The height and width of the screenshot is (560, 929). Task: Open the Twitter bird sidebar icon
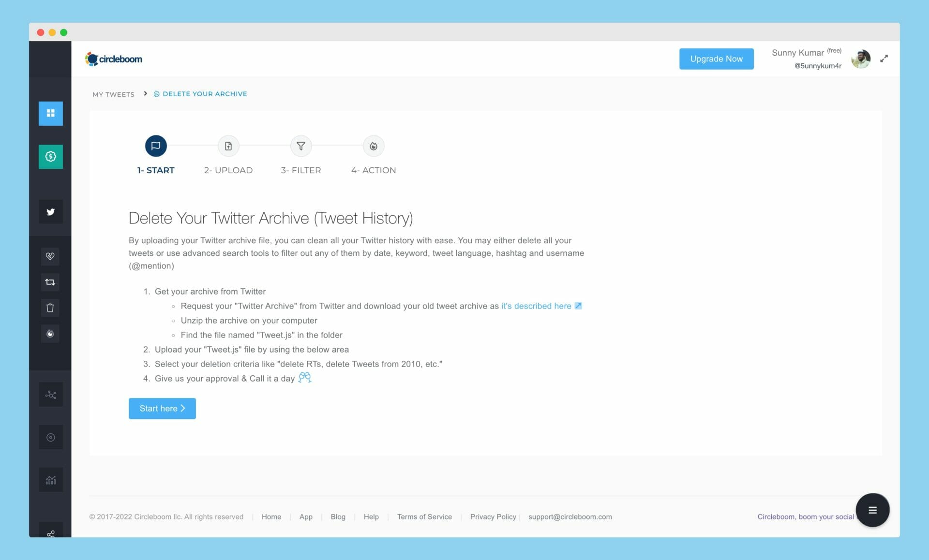tap(51, 212)
